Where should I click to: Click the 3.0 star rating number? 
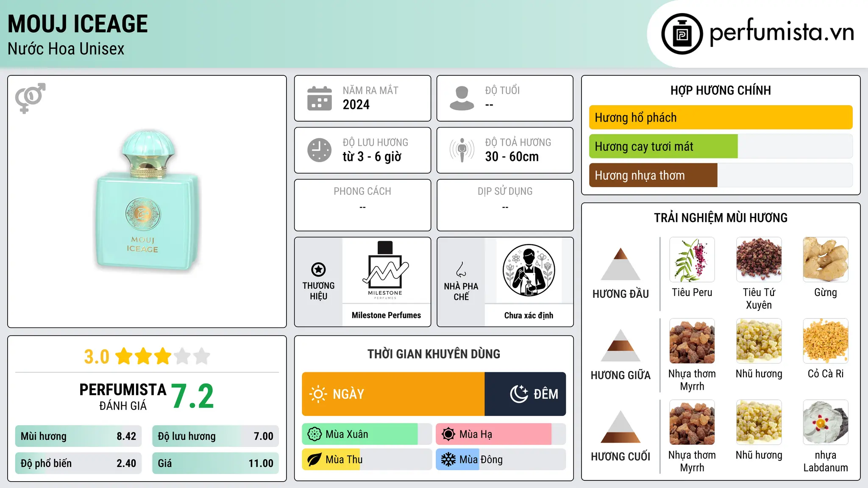coord(97,357)
